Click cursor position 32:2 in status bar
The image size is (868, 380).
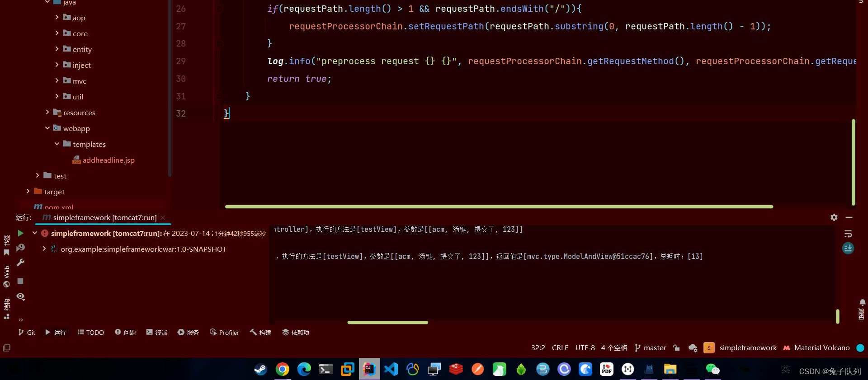[x=538, y=347]
